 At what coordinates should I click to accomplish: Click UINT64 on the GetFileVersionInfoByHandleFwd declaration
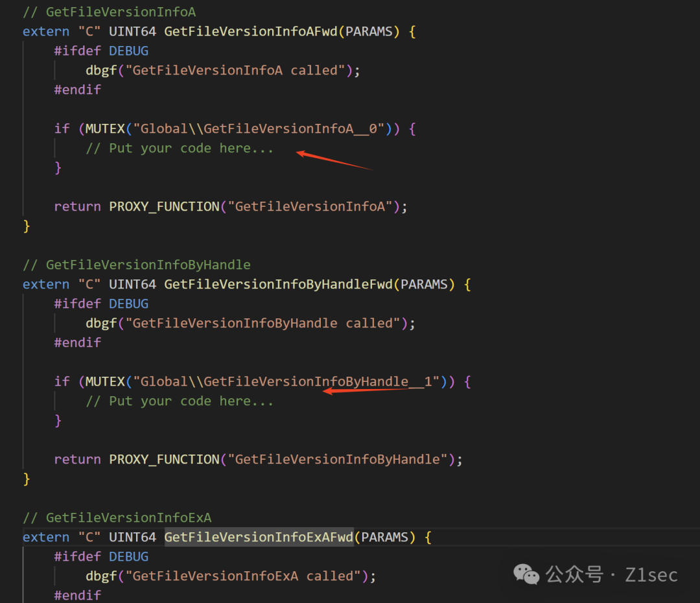(x=133, y=285)
